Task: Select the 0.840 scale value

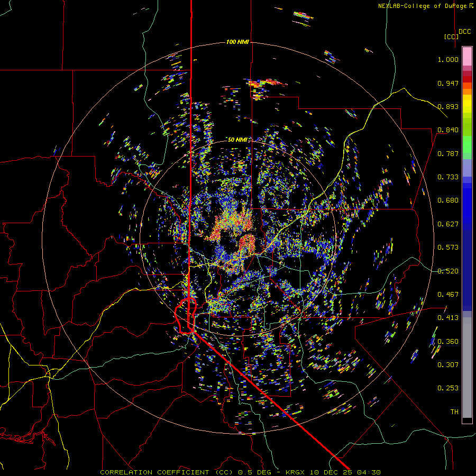Action: pos(448,130)
